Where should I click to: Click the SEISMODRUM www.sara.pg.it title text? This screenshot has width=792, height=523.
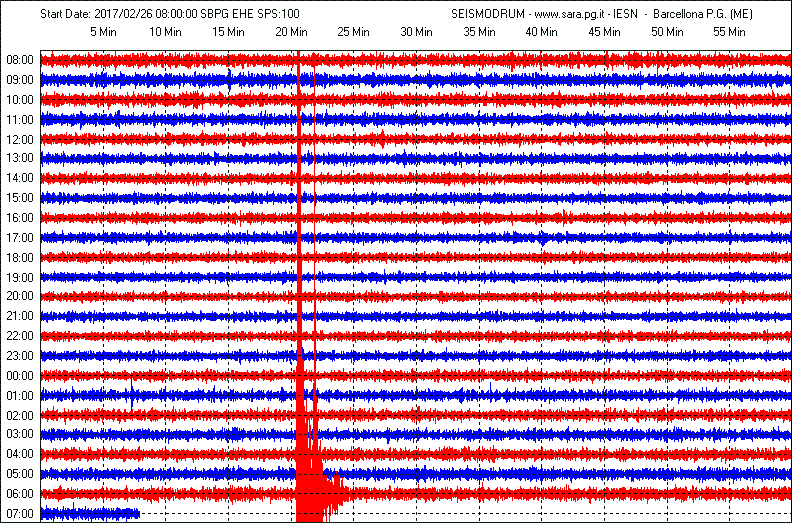(602, 14)
